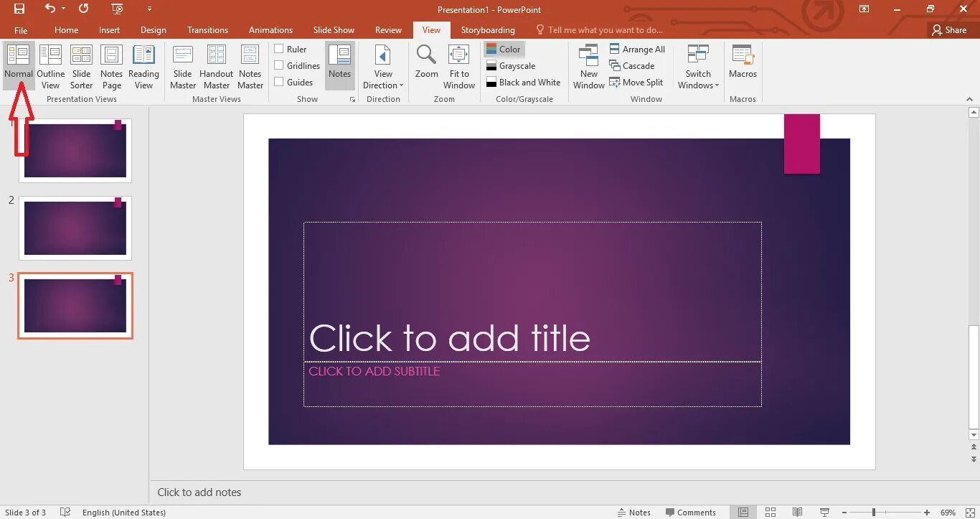Viewport: 980px width, 519px height.
Task: Click to add title placeholder
Action: coord(532,292)
